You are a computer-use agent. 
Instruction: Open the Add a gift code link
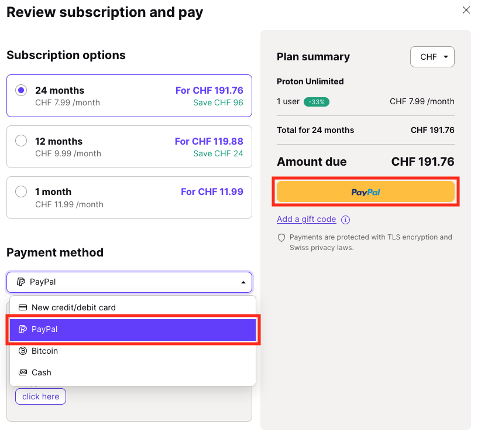306,219
